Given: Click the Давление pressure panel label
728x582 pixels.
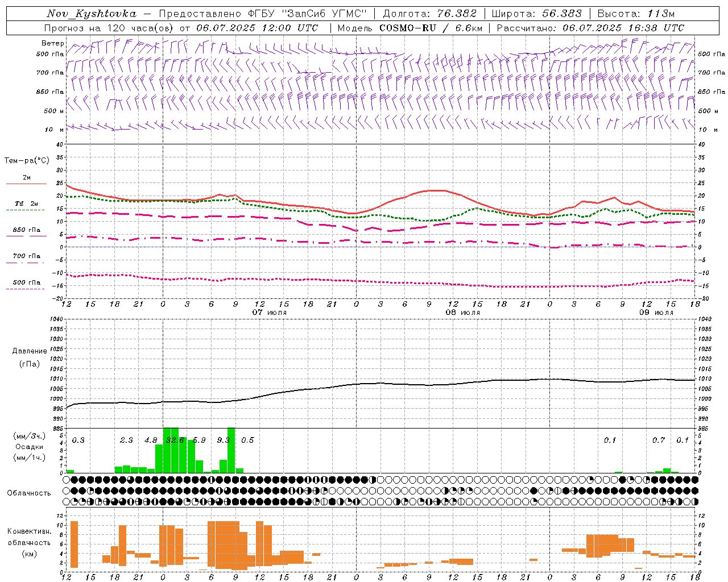Looking at the screenshot, I should click(30, 351).
